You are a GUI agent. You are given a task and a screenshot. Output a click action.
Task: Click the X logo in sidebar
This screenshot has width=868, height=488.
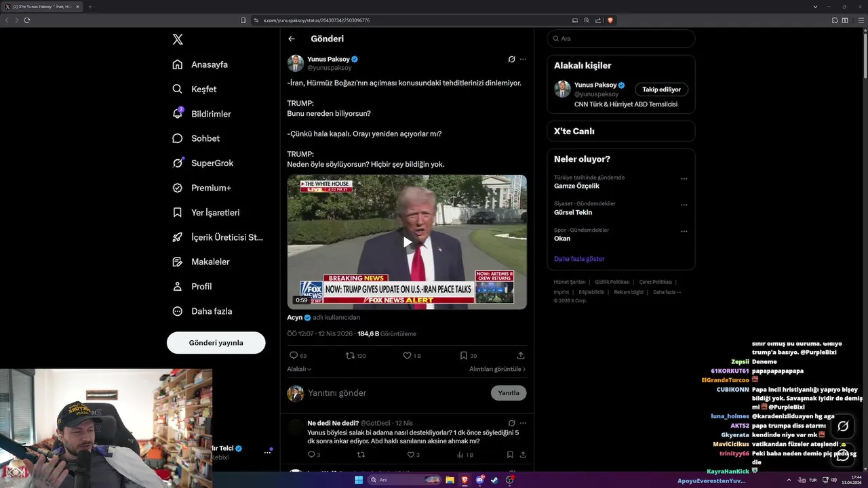[178, 39]
